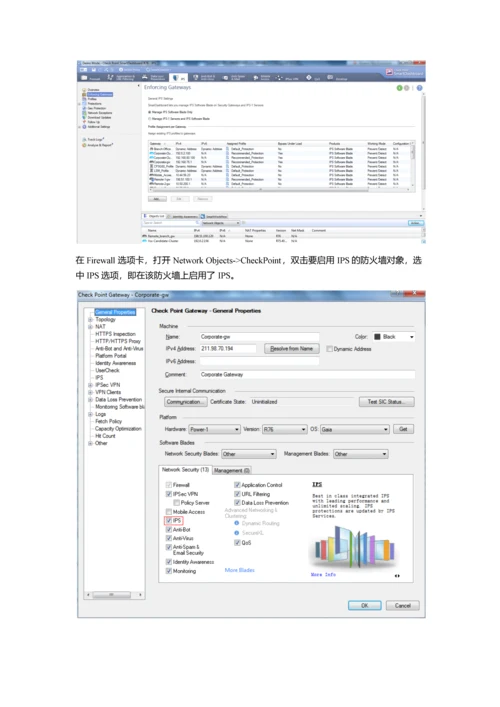Toggle the Application Control checkbox
The image size is (500, 707).
pos(237,485)
